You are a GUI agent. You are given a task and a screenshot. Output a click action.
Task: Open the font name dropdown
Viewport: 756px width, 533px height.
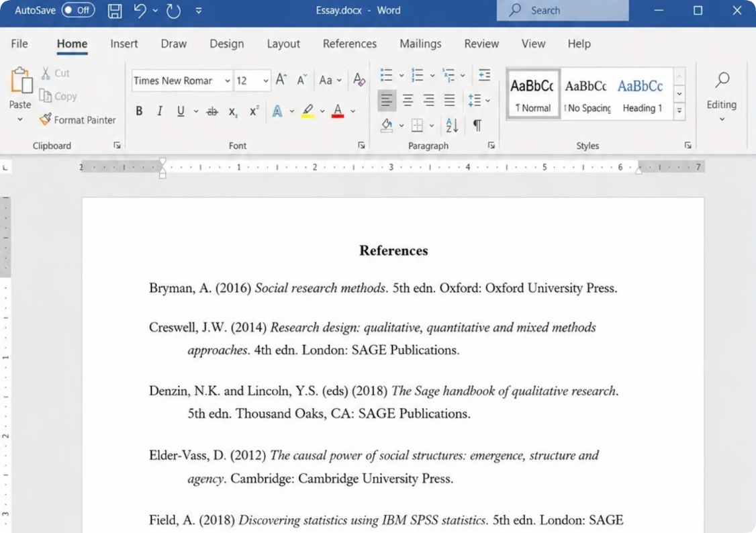(227, 81)
